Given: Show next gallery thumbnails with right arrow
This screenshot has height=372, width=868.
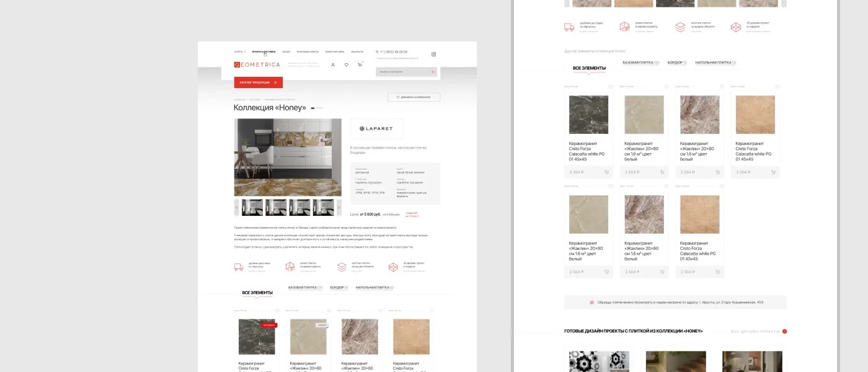Looking at the screenshot, I should click(x=339, y=208).
